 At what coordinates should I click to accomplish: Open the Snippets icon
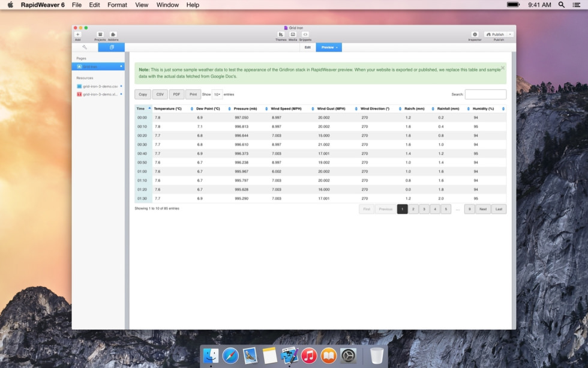point(305,34)
